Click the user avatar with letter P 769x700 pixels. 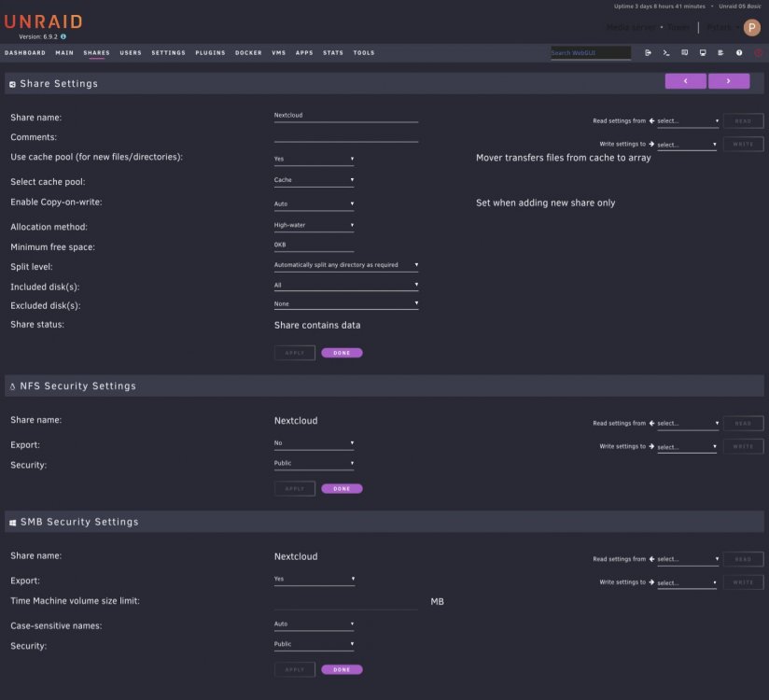(x=752, y=27)
